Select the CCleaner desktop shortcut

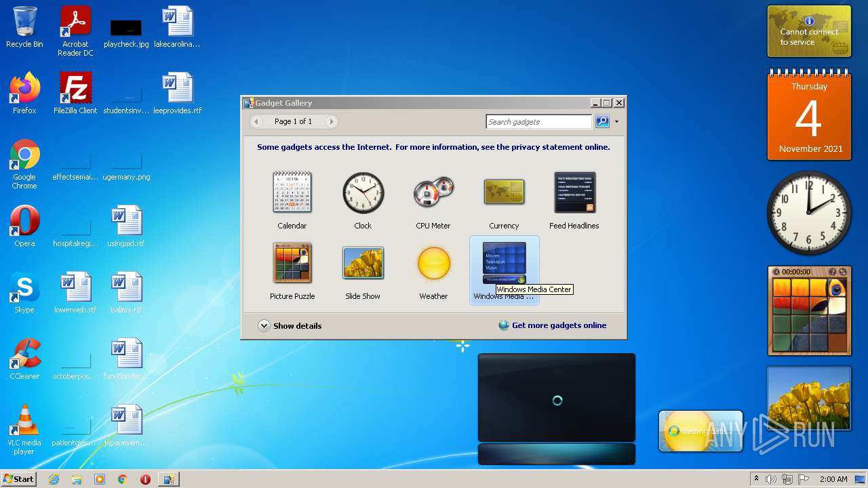click(24, 359)
